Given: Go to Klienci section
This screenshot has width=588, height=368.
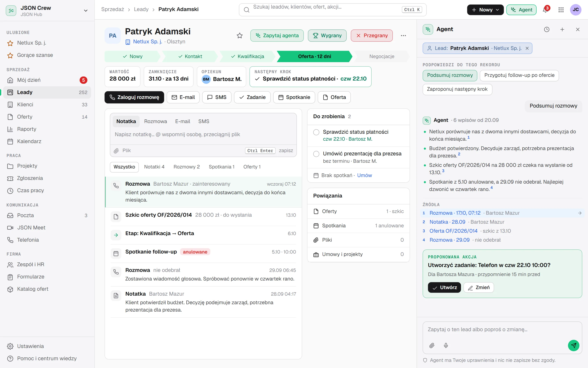Looking at the screenshot, I should pyautogui.click(x=47, y=105).
